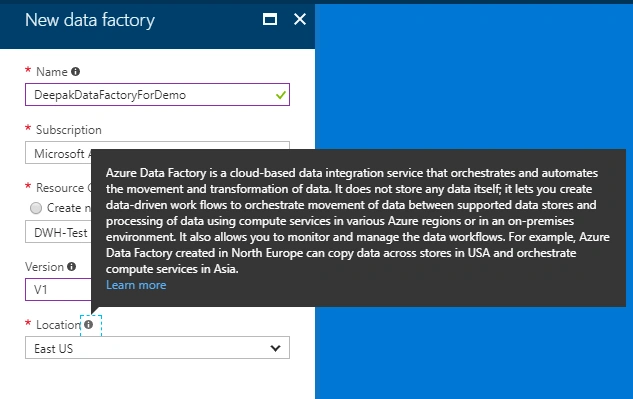Click the Version label text
The width and height of the screenshot is (633, 399).
(x=44, y=267)
